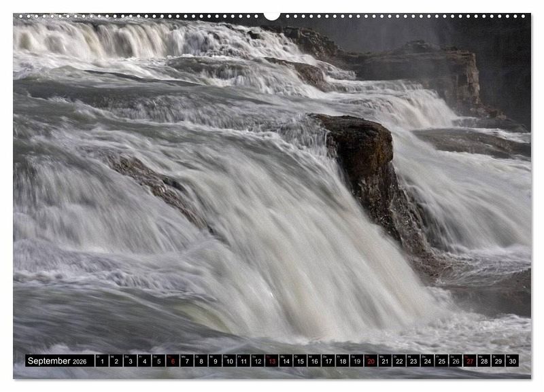Select the red Sunday date 6
Screen dimensions: 544x392
[x=173, y=361]
